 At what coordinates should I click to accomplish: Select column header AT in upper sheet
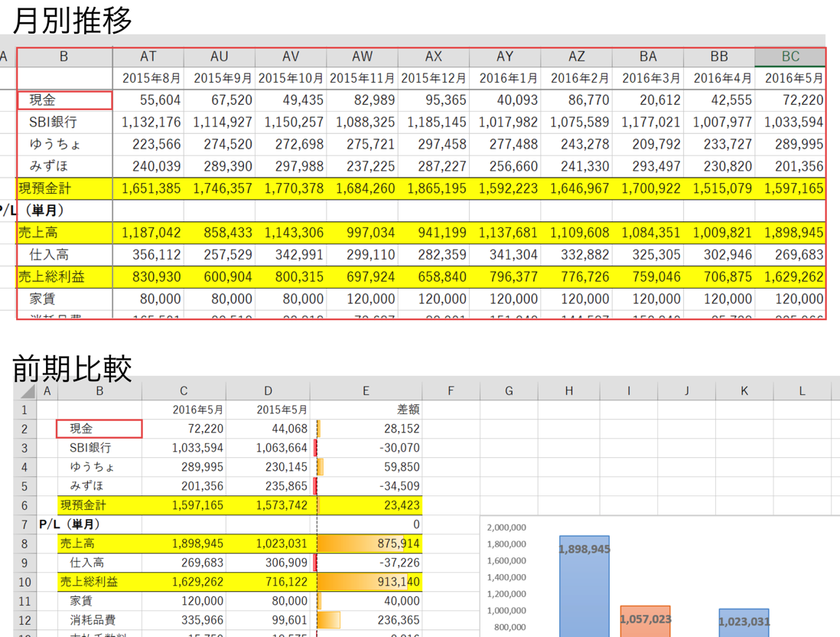(148, 57)
